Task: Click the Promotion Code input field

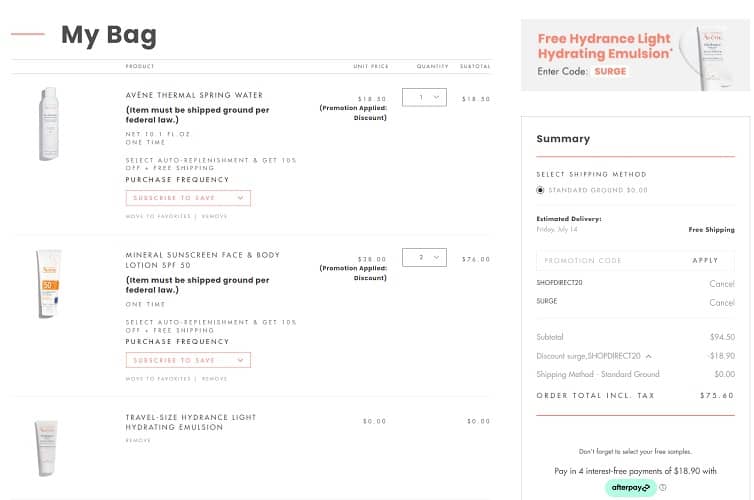Action: tap(605, 260)
